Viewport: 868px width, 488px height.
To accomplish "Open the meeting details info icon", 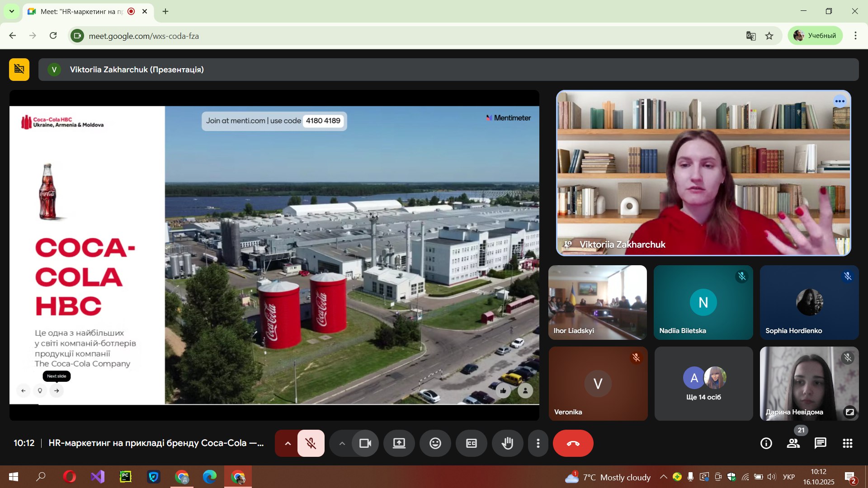I will click(766, 443).
